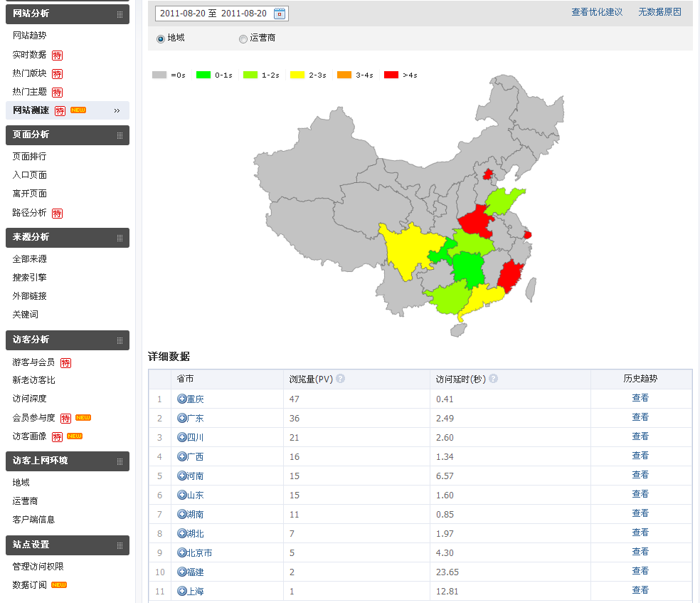Click the orange 3-4s legend swatch
The width and height of the screenshot is (700, 603).
(344, 75)
